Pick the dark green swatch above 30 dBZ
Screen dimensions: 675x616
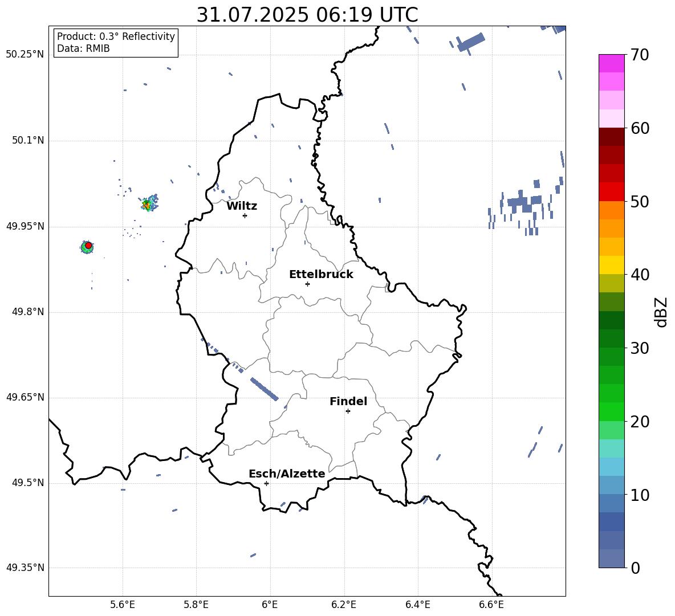pos(611,320)
